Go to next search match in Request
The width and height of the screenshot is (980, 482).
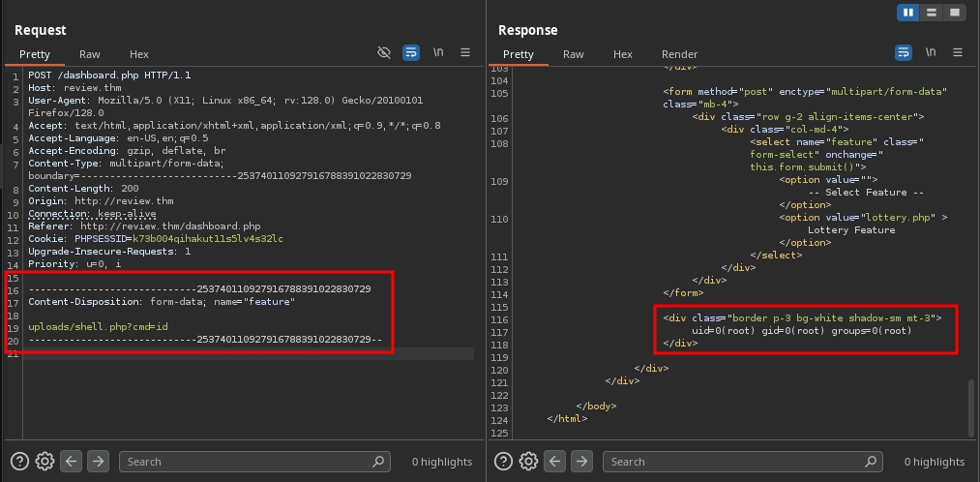click(x=98, y=462)
